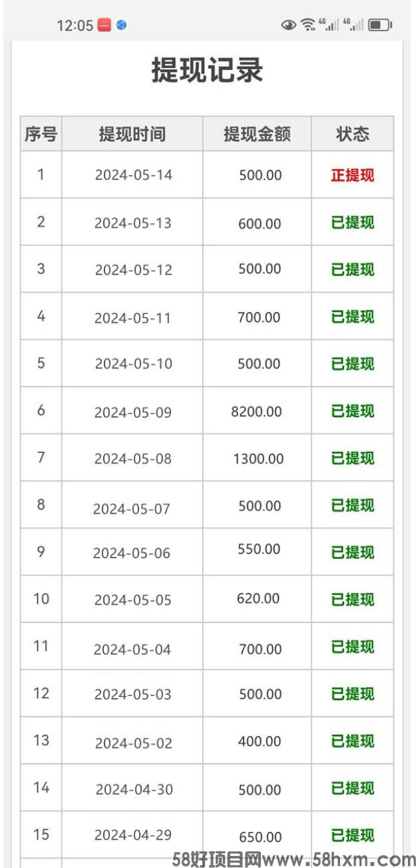Click the 已提现 status for 2024-04-29
Viewport: 416px width, 868px height.
click(353, 835)
